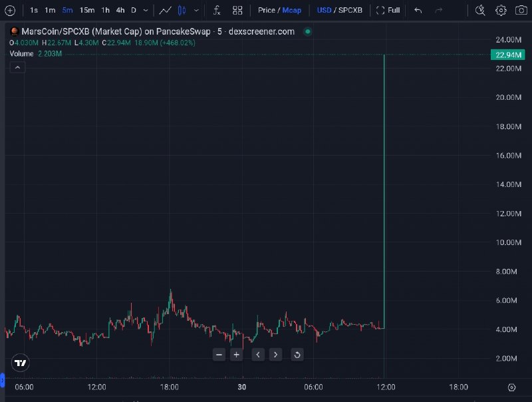The image size is (532, 402).
Task: Select the 1h timeframe
Action: click(x=105, y=10)
